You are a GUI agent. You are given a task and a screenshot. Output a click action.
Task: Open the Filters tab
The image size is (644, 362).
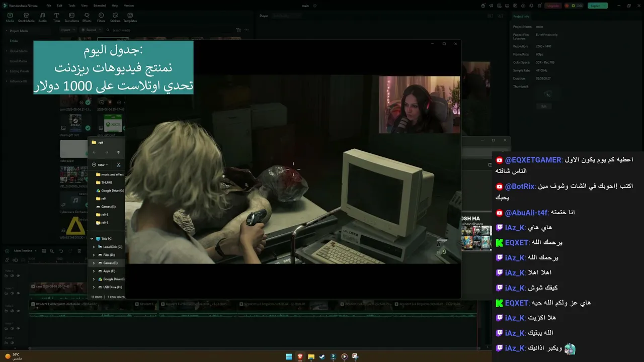pyautogui.click(x=101, y=18)
